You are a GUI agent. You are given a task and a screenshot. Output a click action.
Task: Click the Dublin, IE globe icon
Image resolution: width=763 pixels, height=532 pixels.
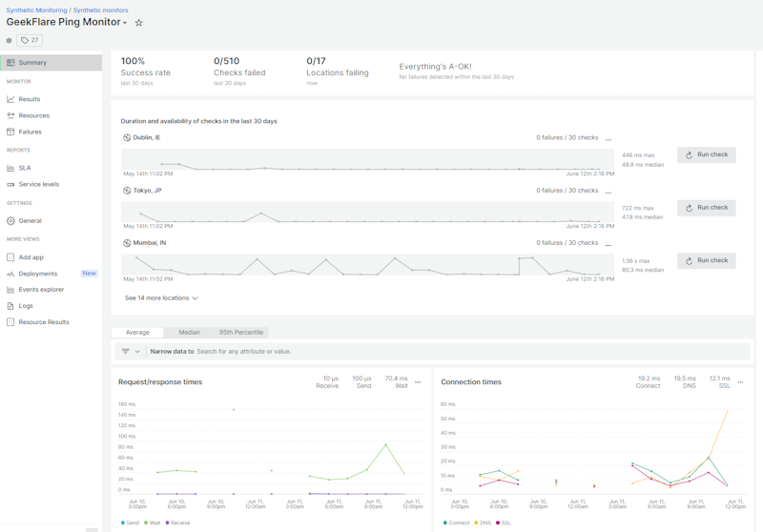click(127, 137)
